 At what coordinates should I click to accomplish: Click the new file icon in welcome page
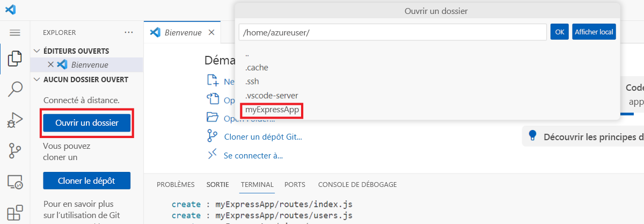pyautogui.click(x=213, y=81)
